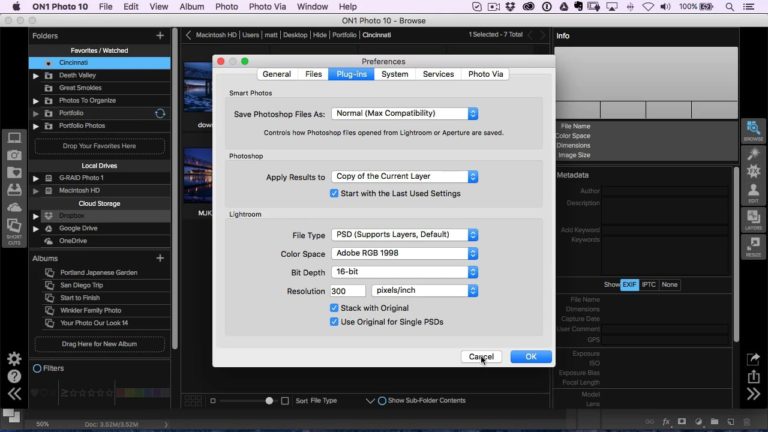Open Color Space dropdown
The width and height of the screenshot is (768, 432).
coord(405,253)
